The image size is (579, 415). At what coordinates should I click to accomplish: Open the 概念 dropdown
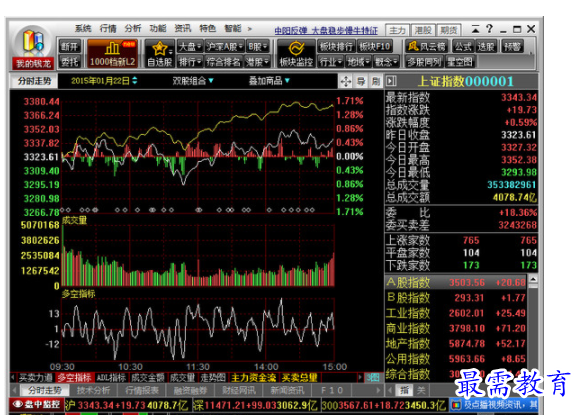click(x=386, y=62)
